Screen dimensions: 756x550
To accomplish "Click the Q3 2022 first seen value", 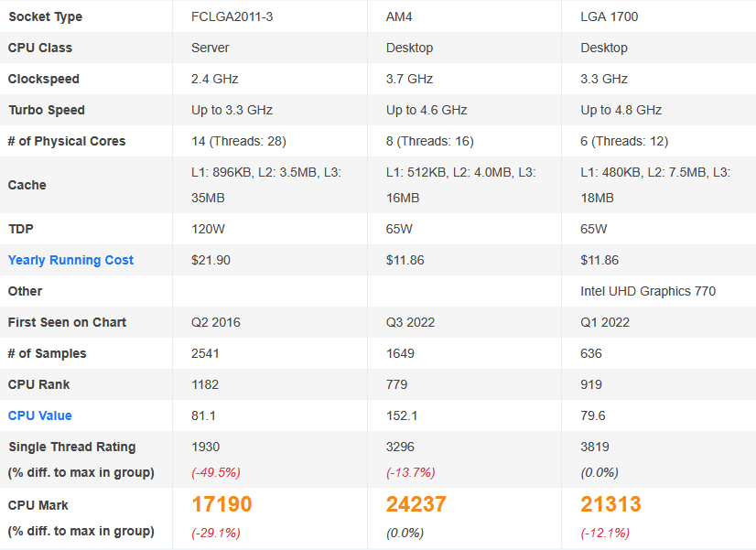I will point(410,322).
